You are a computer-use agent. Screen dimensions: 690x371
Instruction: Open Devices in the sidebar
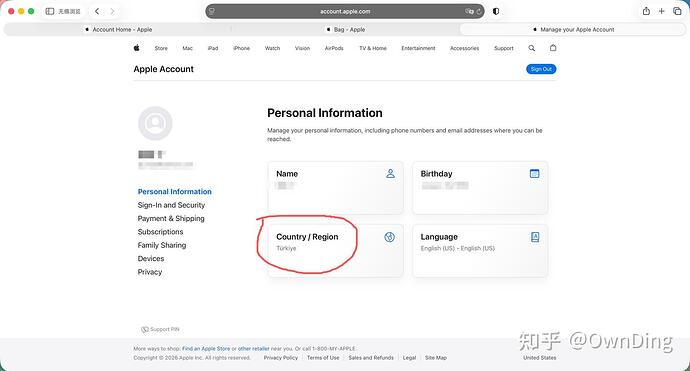pyautogui.click(x=150, y=258)
